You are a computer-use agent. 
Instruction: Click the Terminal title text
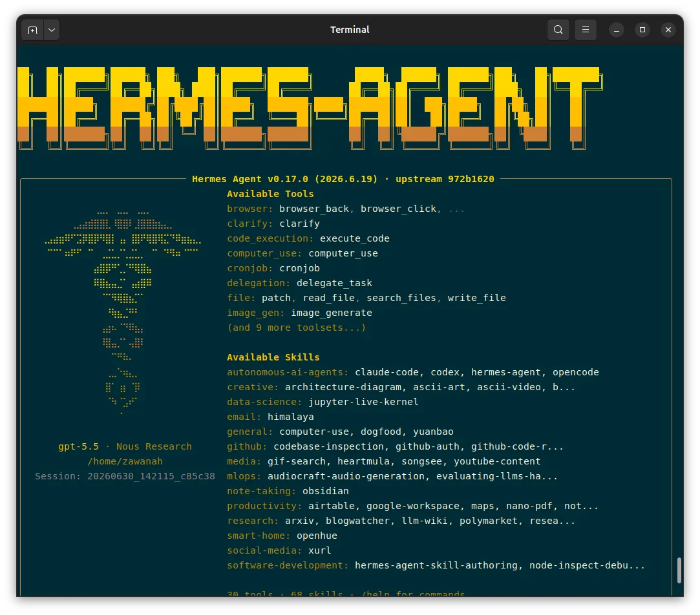(x=350, y=30)
